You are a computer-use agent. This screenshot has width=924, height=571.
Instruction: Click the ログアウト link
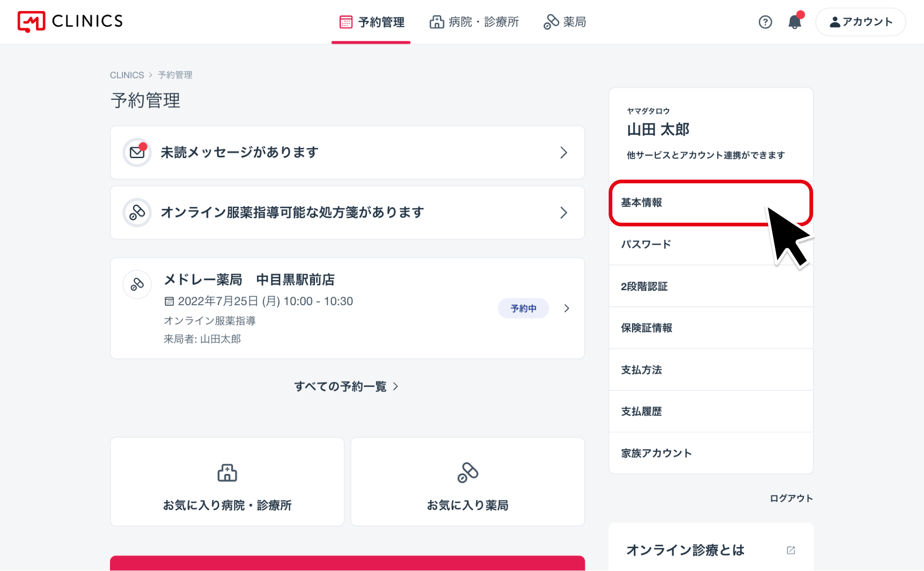(x=791, y=499)
